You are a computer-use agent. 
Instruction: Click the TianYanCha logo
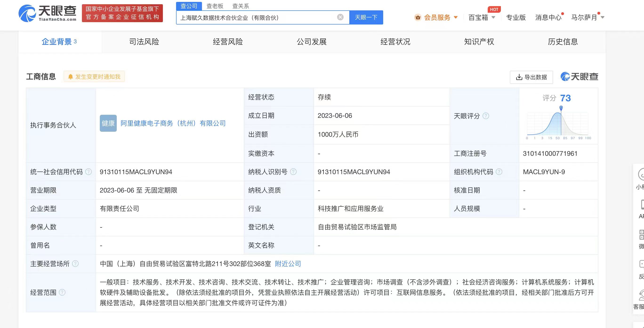click(x=48, y=13)
